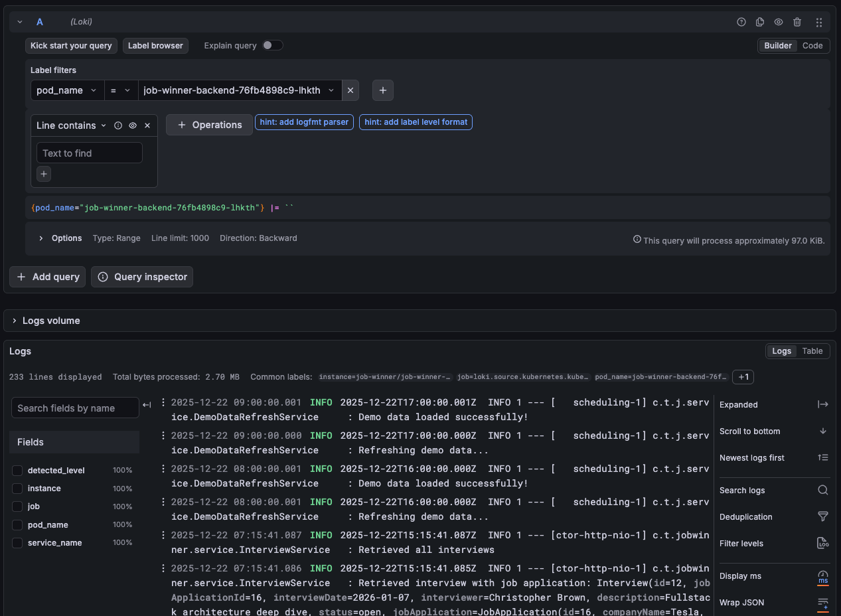Image resolution: width=841 pixels, height=616 pixels.
Task: Activate the Deduplication filter icon
Action: tap(823, 516)
